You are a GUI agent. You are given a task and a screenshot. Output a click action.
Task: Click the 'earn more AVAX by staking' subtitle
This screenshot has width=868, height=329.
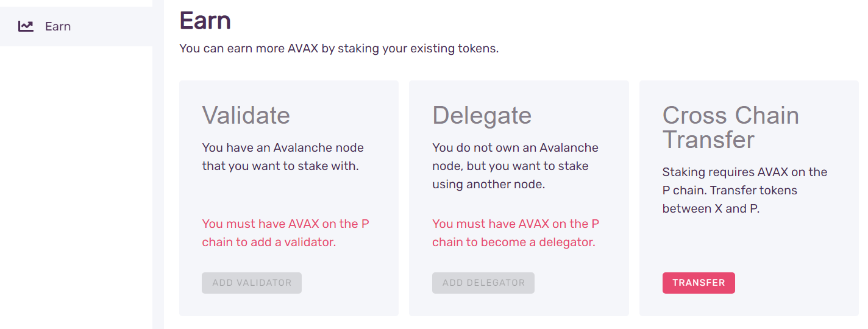click(339, 49)
